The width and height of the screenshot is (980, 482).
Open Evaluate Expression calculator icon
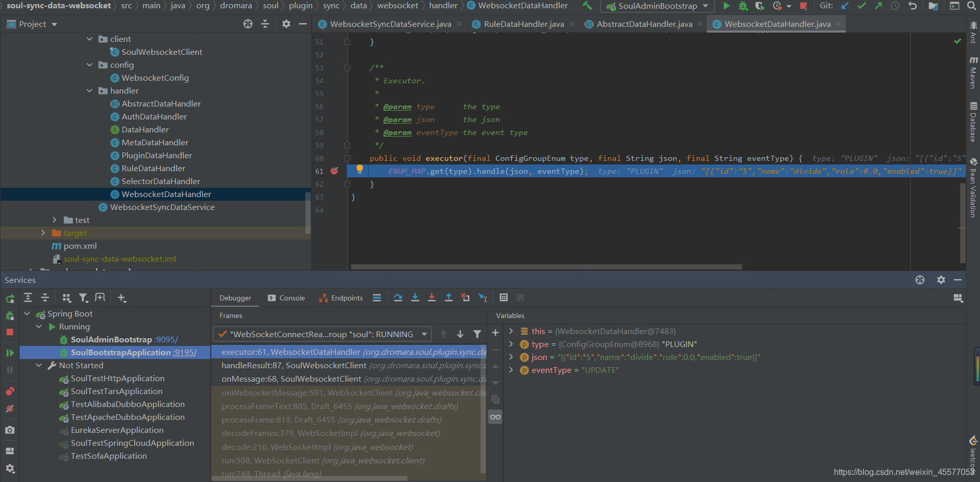503,297
